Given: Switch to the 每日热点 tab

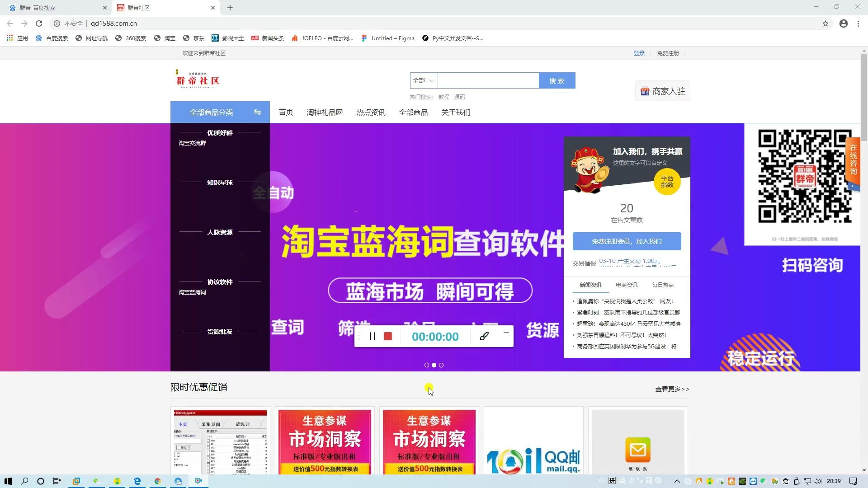Looking at the screenshot, I should (663, 285).
